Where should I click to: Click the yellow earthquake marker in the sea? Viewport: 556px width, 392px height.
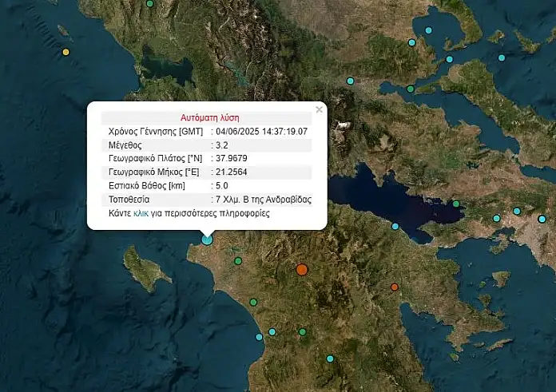(x=66, y=52)
